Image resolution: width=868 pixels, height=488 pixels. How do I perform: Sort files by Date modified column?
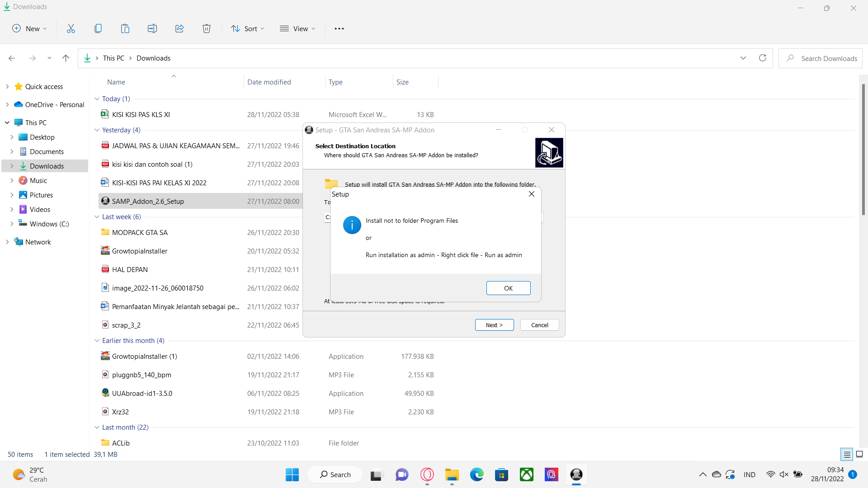click(x=269, y=82)
